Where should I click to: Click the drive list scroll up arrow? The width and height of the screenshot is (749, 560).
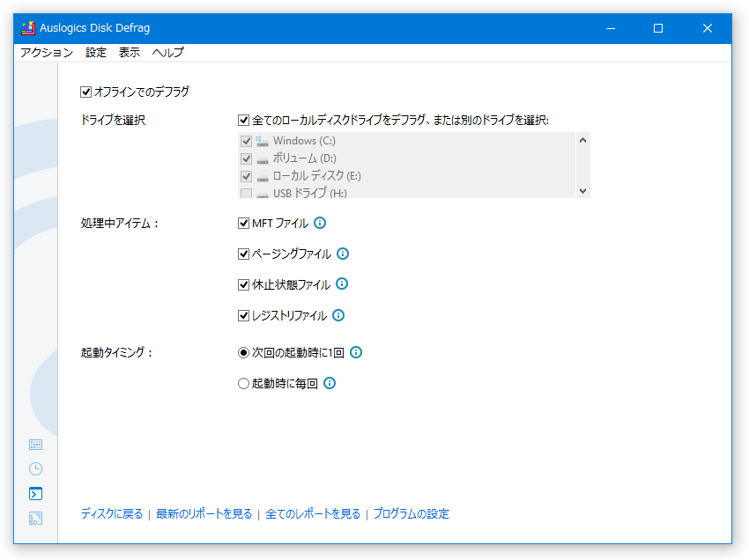[582, 140]
